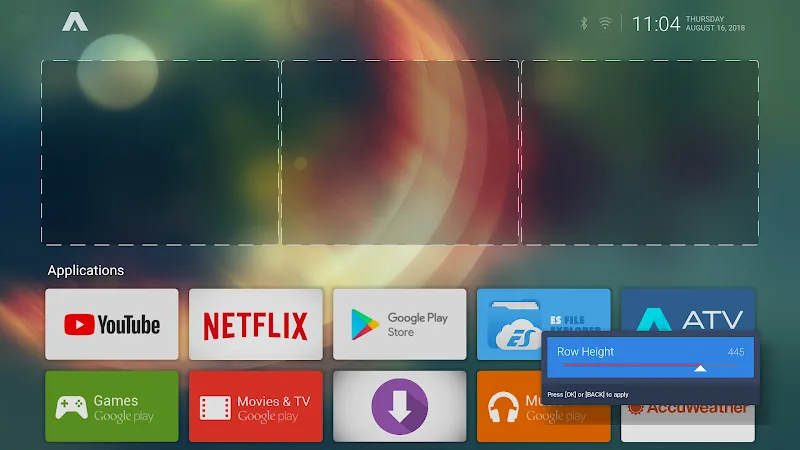Select the left empty widget placeholder
Viewport: 800px width, 450px height.
click(x=160, y=152)
